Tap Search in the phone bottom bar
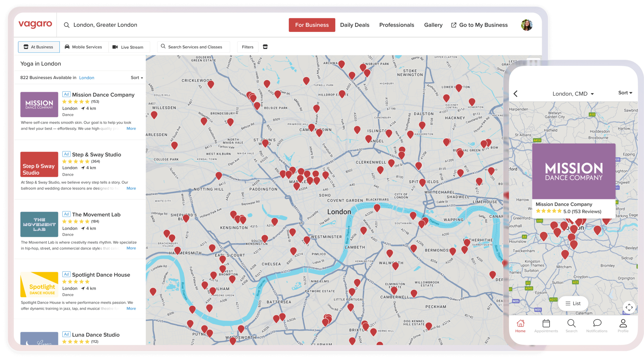The height and width of the screenshot is (360, 644). (x=572, y=326)
